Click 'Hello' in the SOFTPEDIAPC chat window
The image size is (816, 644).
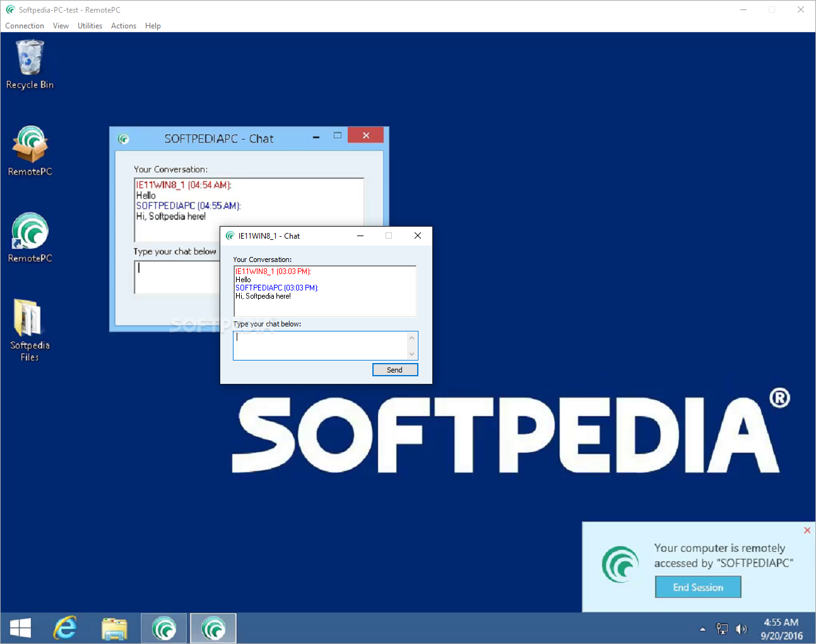[x=146, y=196]
